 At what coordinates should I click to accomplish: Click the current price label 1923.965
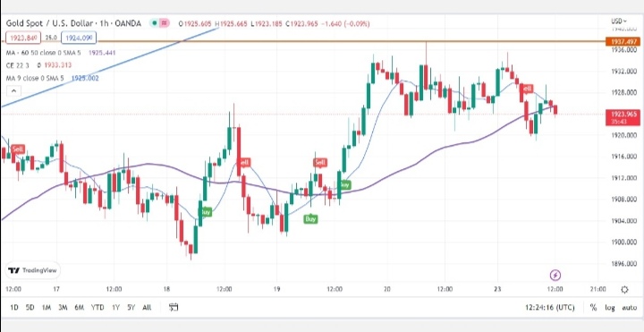623,116
